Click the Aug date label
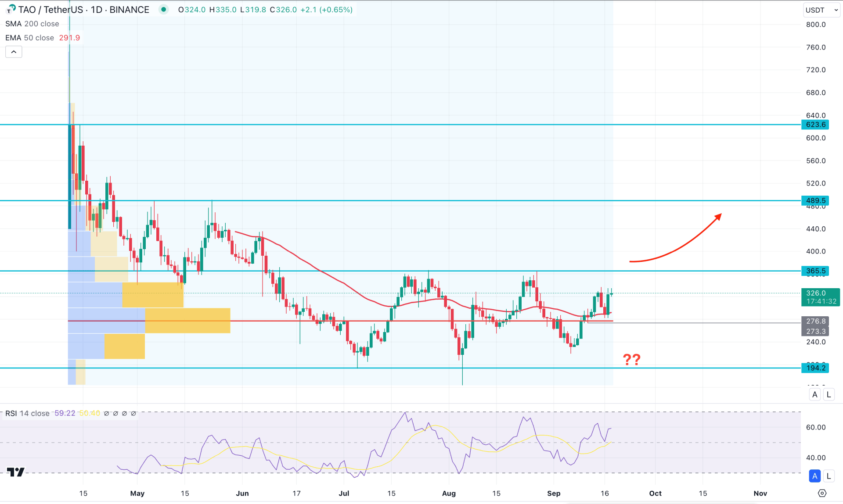The height and width of the screenshot is (504, 843). [x=449, y=493]
